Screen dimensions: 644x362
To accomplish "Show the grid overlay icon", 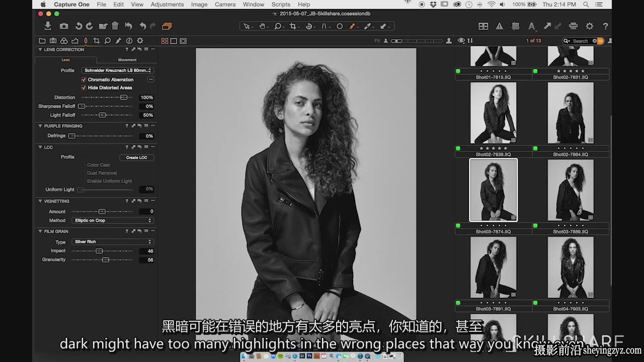I will pyautogui.click(x=515, y=26).
